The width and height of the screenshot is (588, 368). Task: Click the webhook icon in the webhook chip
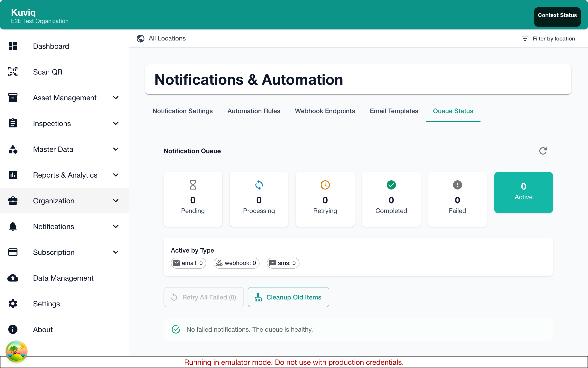coord(219,263)
